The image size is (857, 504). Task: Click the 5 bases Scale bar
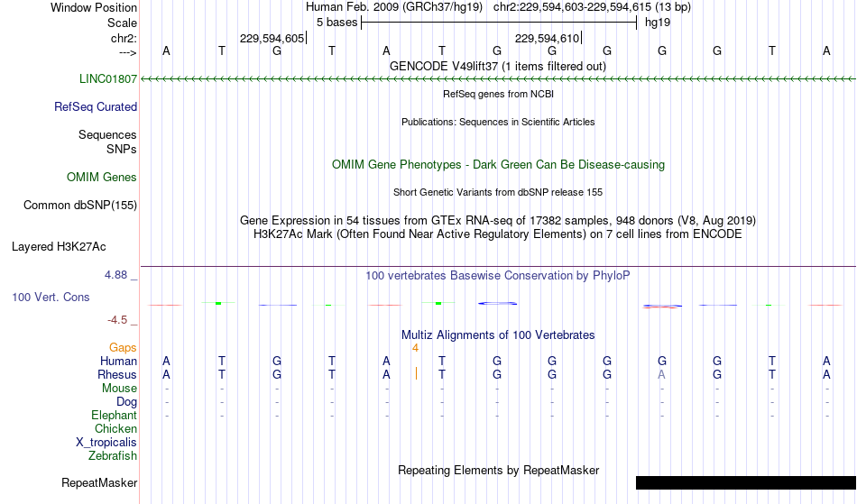click(x=499, y=23)
